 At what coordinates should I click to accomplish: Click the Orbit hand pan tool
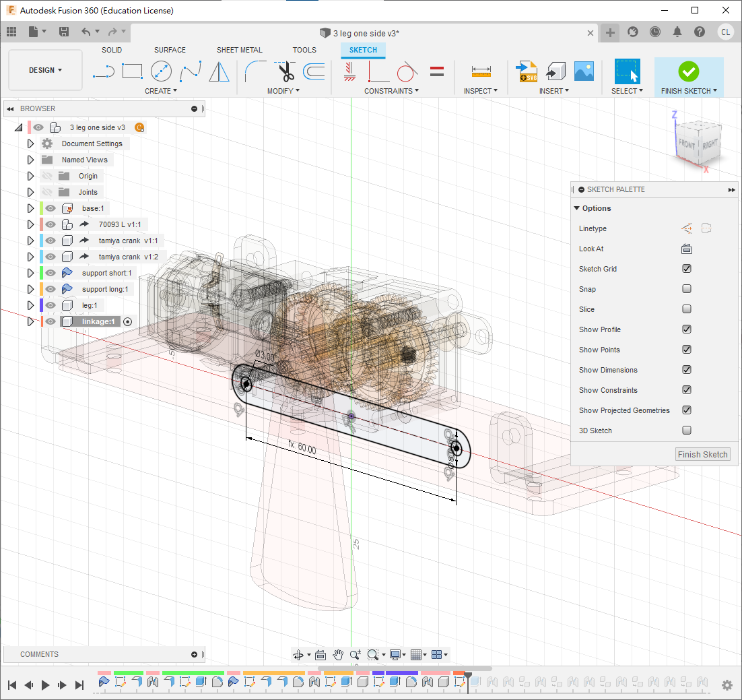coord(338,655)
